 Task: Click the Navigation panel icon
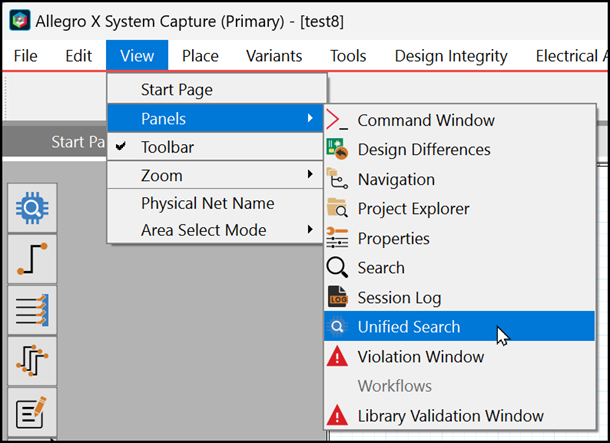coord(338,180)
